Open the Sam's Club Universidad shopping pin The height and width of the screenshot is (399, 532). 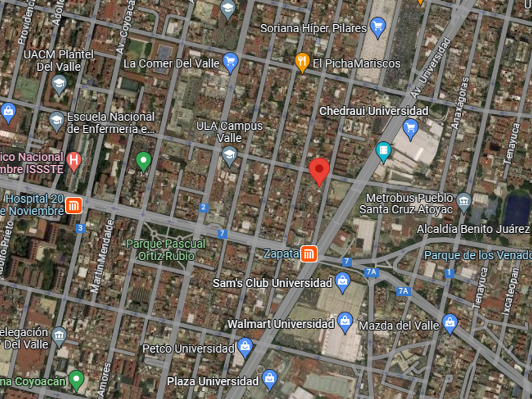343,282
